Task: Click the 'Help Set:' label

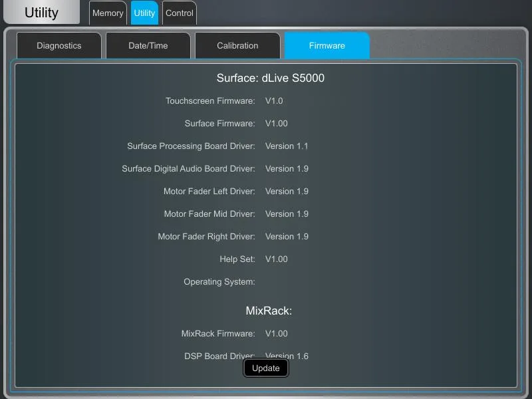Action: pos(237,259)
